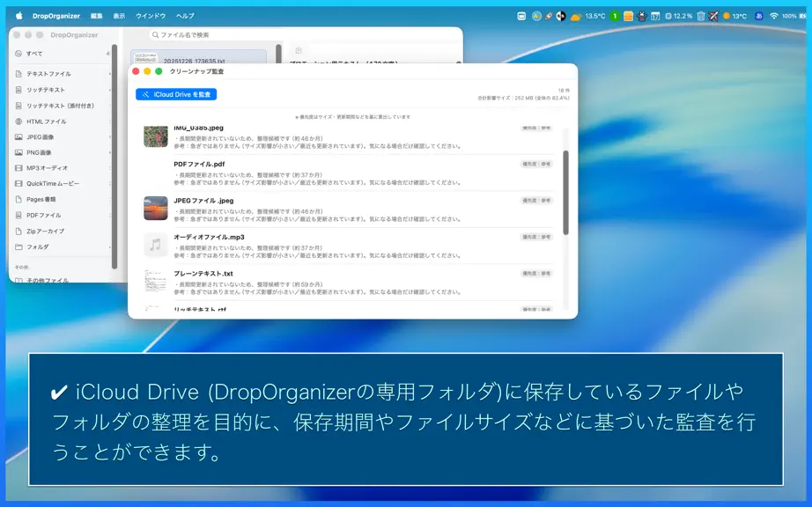Viewport: 812px width, 507px height.
Task: Click the sunset thumbnail of JPEGファイル .jpeg
Action: click(155, 208)
